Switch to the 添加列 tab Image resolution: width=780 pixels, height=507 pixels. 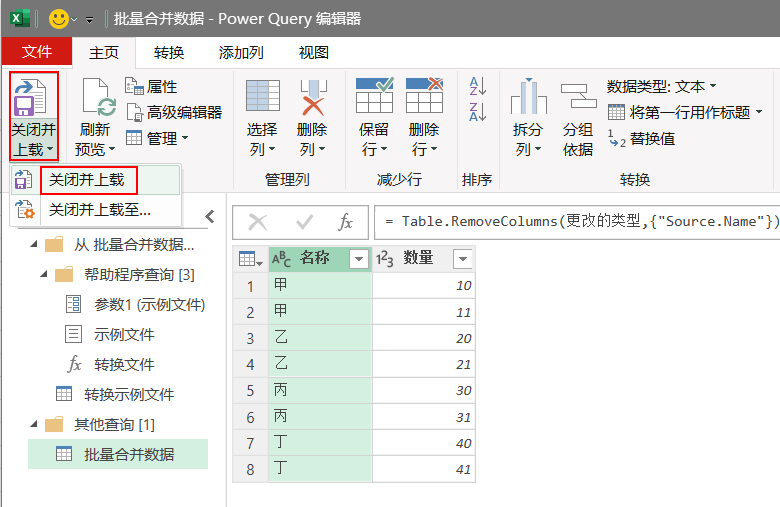[x=241, y=53]
